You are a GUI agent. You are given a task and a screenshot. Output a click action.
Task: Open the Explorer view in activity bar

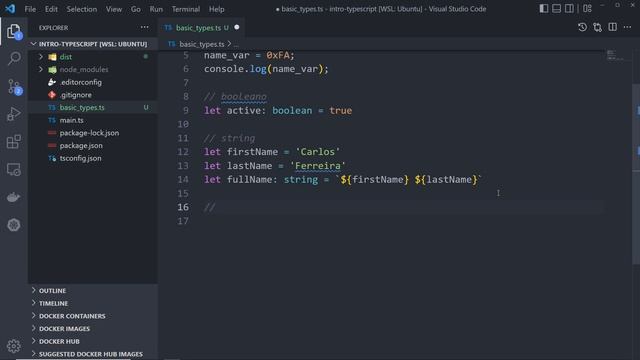coord(14,31)
